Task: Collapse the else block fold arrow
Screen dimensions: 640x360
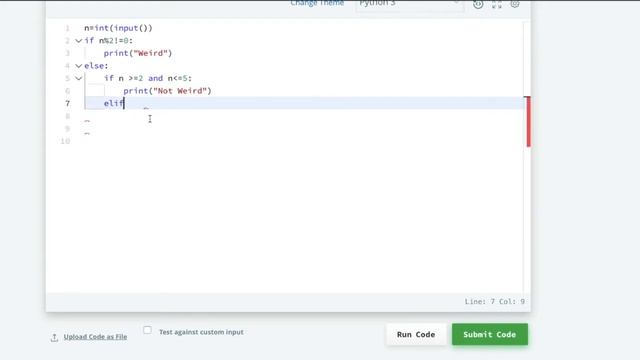Action: pyautogui.click(x=79, y=66)
